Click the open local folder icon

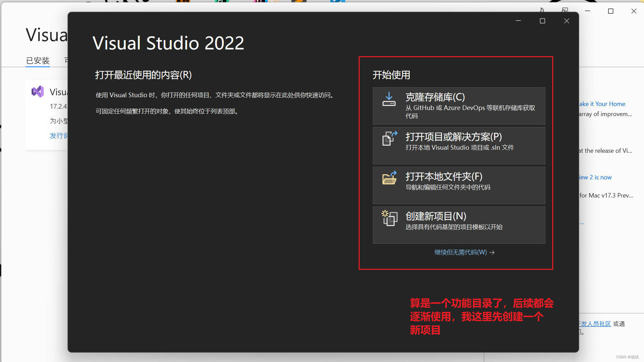[390, 178]
